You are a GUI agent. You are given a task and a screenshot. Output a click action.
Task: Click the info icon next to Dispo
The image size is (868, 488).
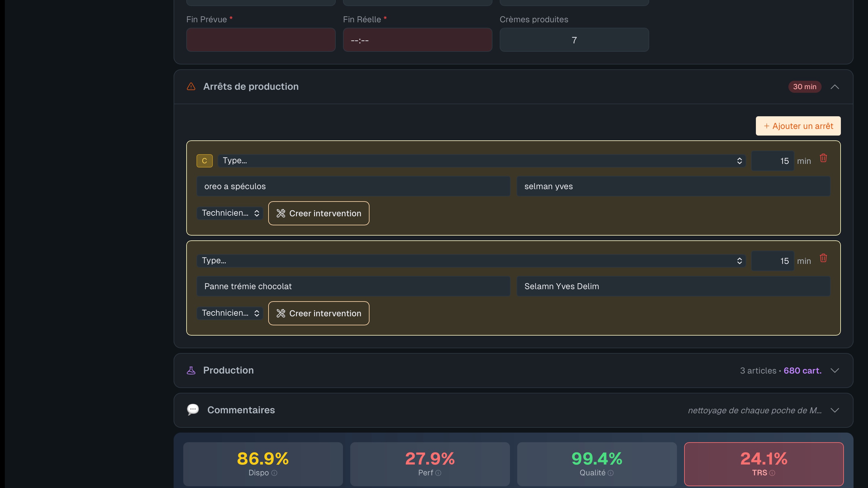coord(274,473)
